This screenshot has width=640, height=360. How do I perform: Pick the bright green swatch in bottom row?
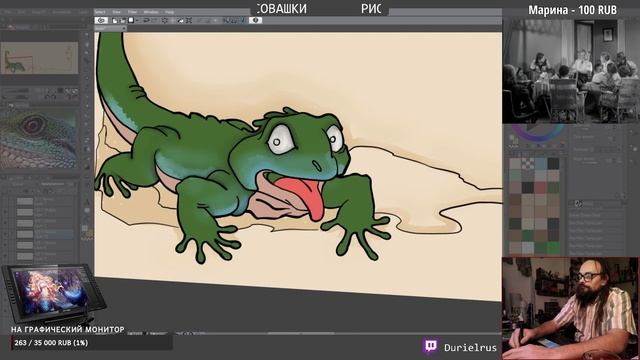tap(553, 248)
